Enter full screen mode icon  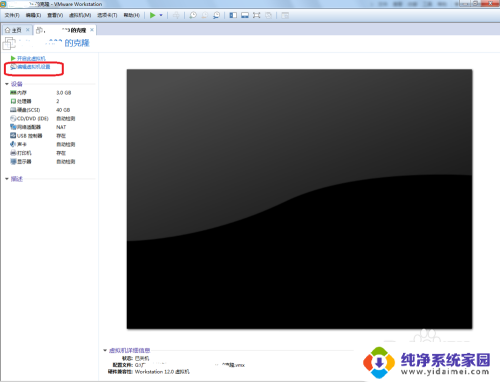(256, 15)
